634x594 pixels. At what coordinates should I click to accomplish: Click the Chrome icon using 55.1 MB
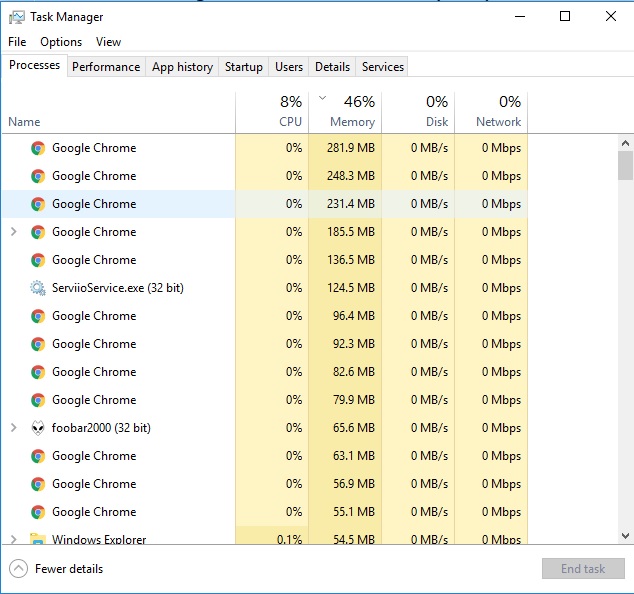click(x=38, y=512)
